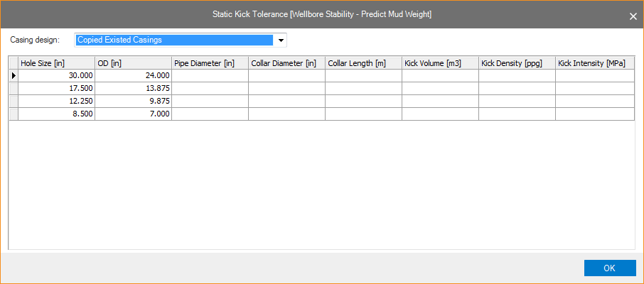Screen dimensions: 644x284
Task: Click the Kick Intensity [MPa] column header
Action: [594, 63]
